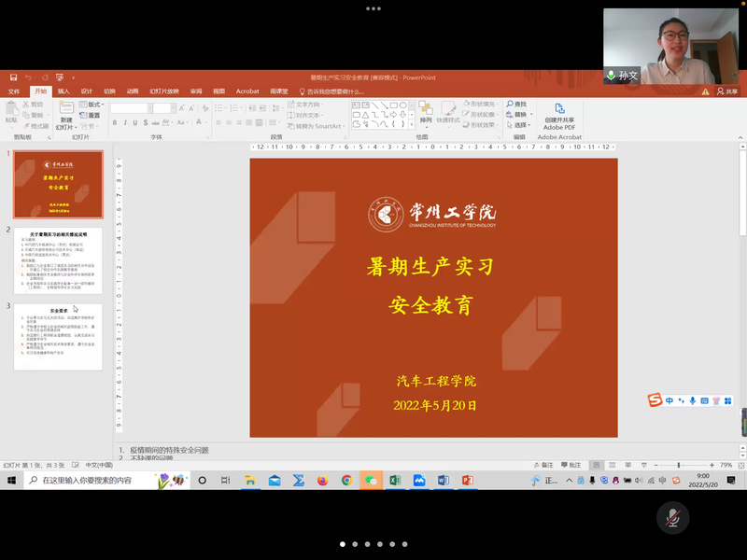Image resolution: width=747 pixels, height=560 pixels.
Task: Toggle text Shadow (S) formatting
Action: point(146,123)
